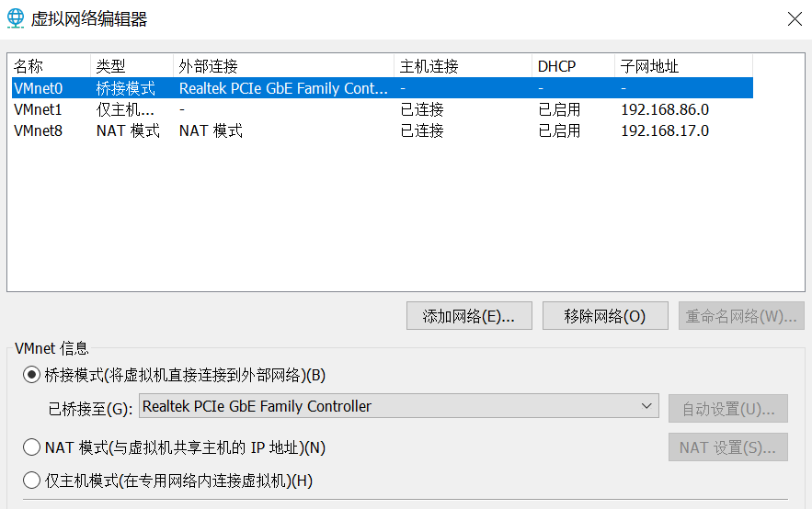Image resolution: width=812 pixels, height=509 pixels.
Task: Open NAT 设置 button
Action: (727, 447)
